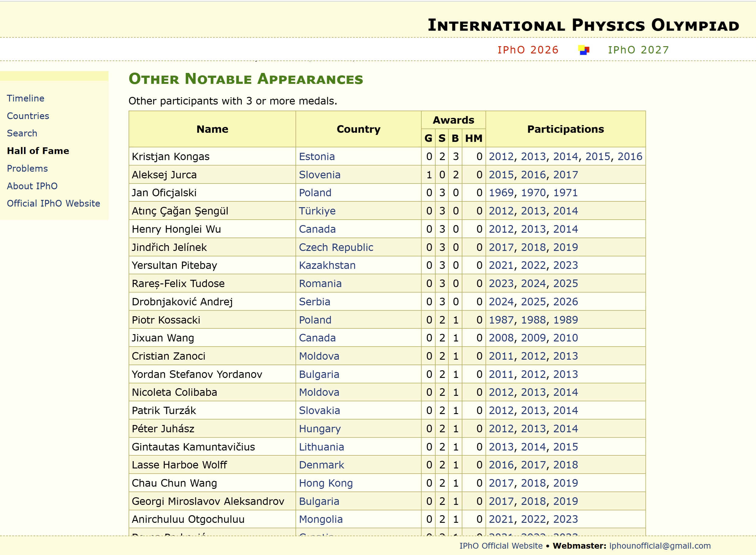Open 2015 participation for Gintautas Kamuntavičius
756x555 pixels.
566,447
